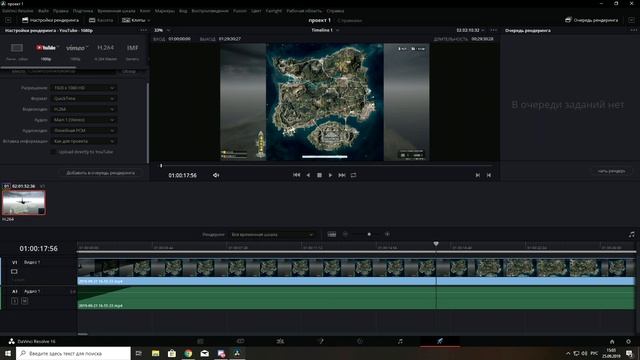The height and width of the screenshot is (360, 640).
Task: Toggle the Render Queue panel button
Action: (591, 20)
